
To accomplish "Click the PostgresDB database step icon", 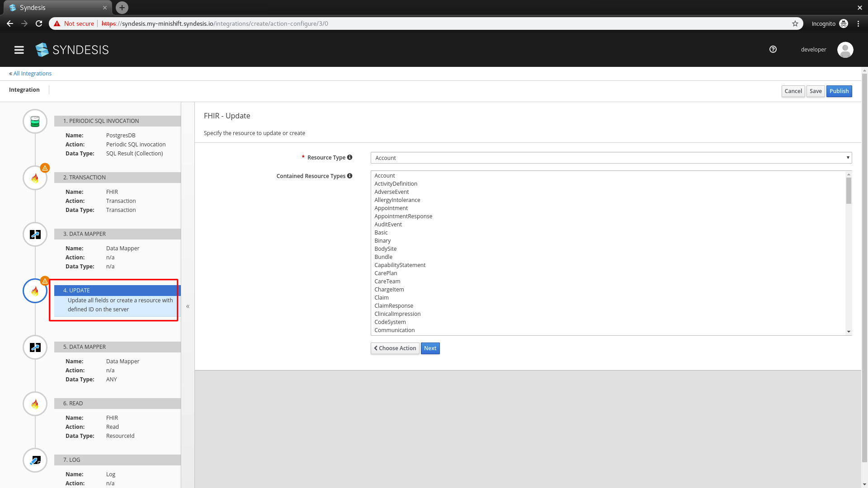I will tap(35, 122).
